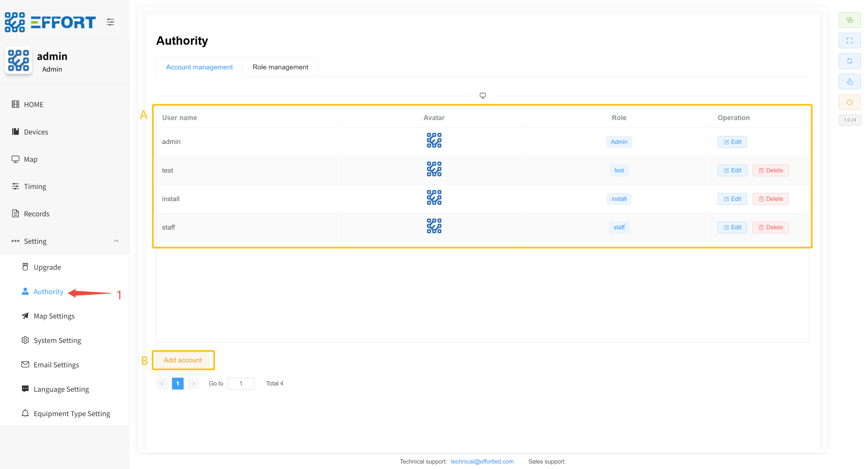Click the Go to page input field
This screenshot has height=469, width=868.
[x=241, y=384]
